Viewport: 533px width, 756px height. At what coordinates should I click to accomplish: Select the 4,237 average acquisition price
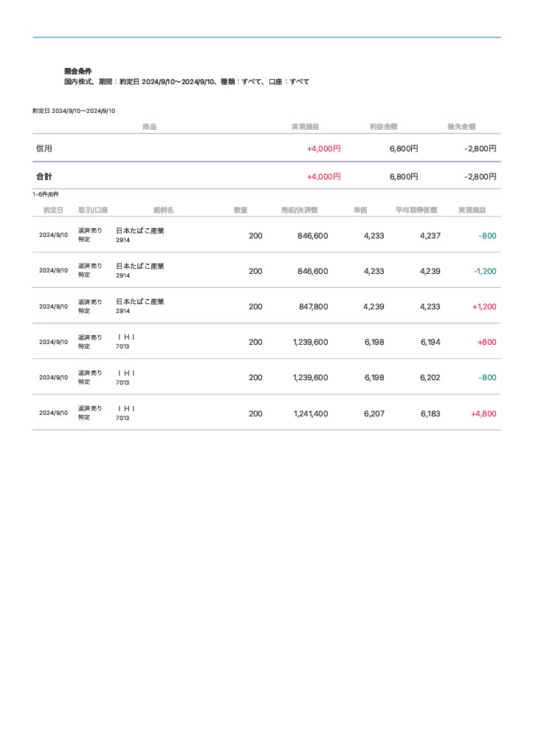click(x=430, y=236)
